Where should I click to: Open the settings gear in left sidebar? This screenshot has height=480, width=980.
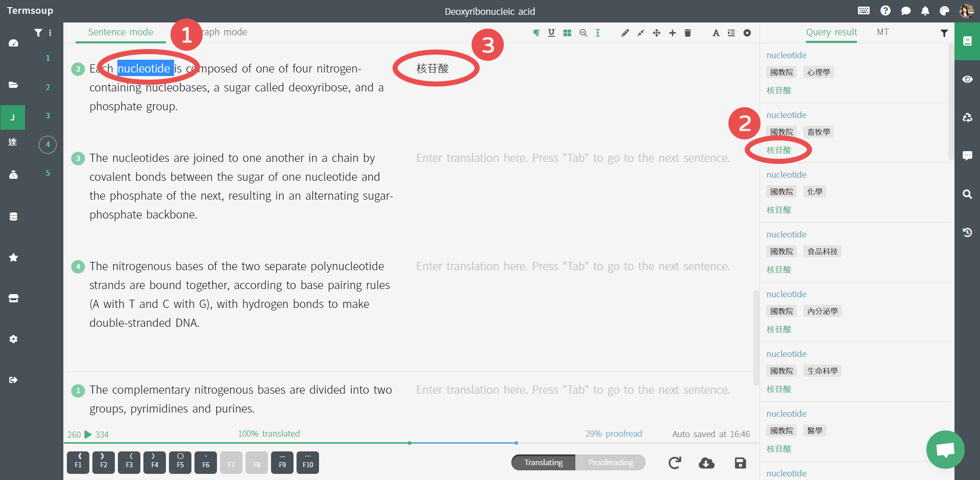[x=13, y=339]
